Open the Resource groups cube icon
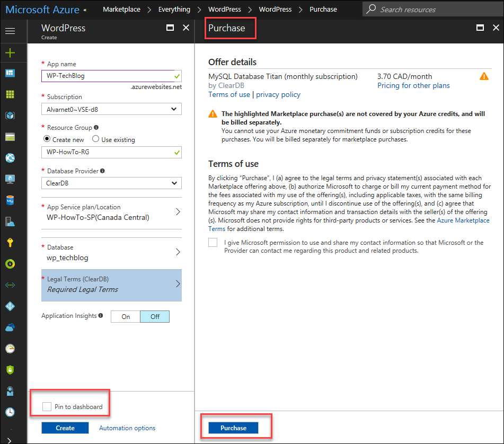Screen dimensions: 504x444 [10, 116]
